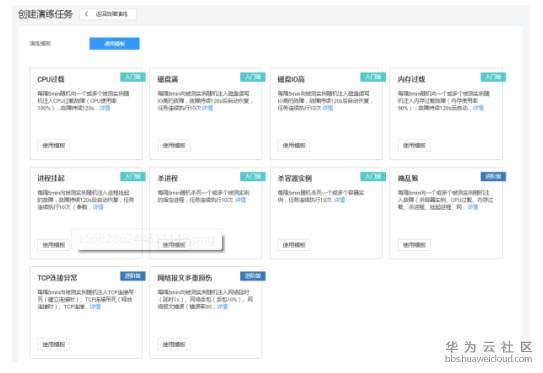Use the template on TCP连接异常 card
This screenshot has height=373, width=543.
tap(54, 344)
